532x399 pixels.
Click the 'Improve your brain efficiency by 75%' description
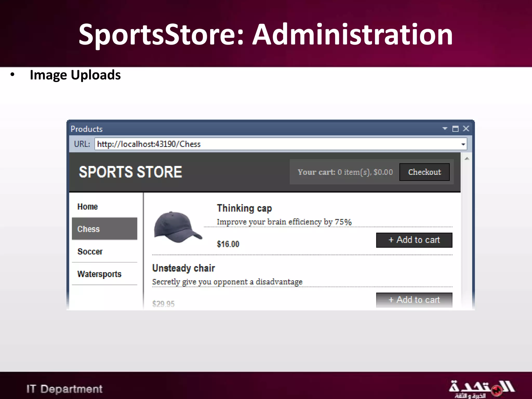coord(284,222)
